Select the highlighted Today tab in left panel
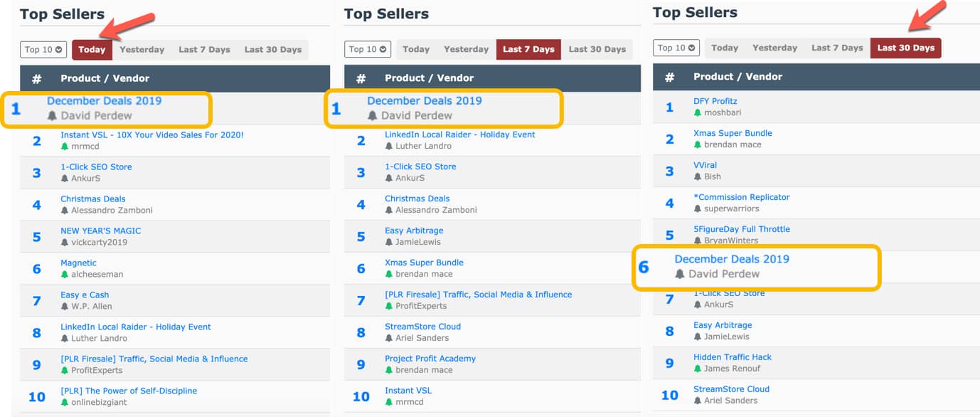Viewport: 980px width, 417px height. (x=92, y=50)
